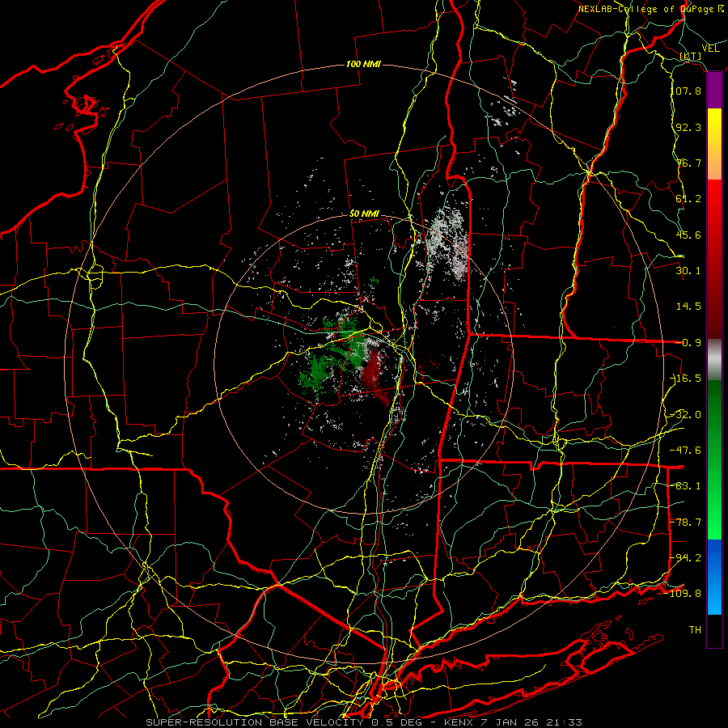Click the -78.7 velocity scale value
The image size is (728, 728).
[687, 523]
